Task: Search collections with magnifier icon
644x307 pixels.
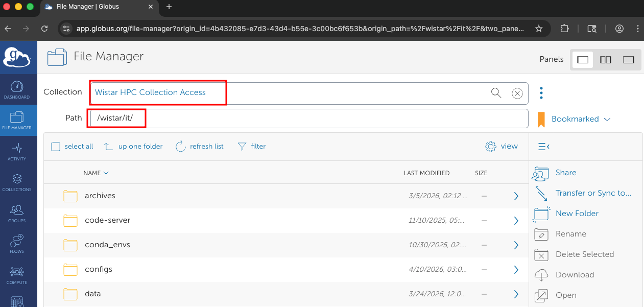Action: [x=496, y=93]
